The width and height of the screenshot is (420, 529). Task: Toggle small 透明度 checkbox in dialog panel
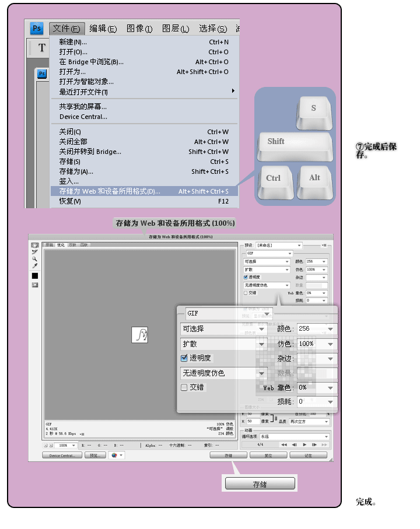(x=246, y=277)
